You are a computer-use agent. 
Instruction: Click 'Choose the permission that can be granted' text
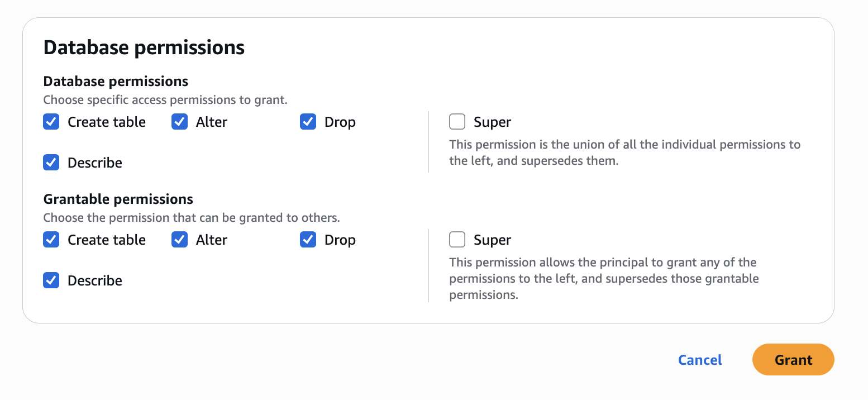pos(192,217)
